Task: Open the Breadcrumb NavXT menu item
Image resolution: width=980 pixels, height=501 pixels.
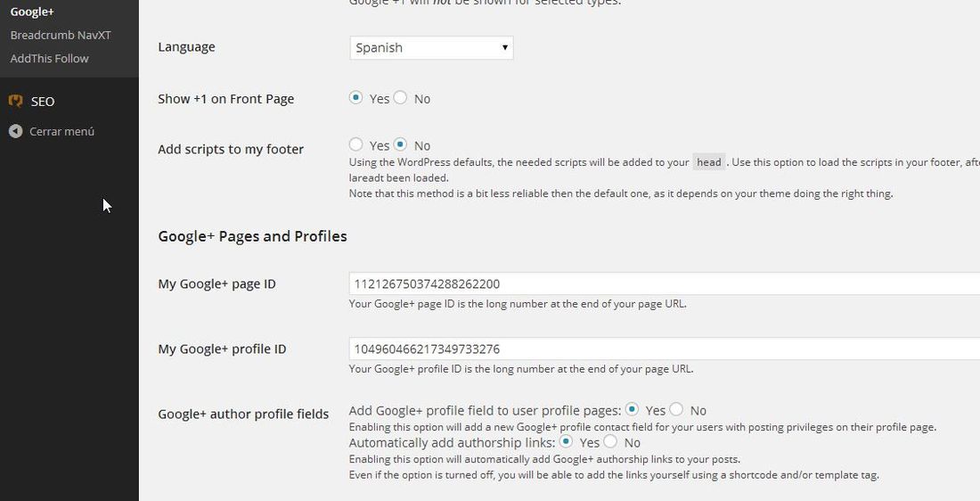Action: [61, 35]
